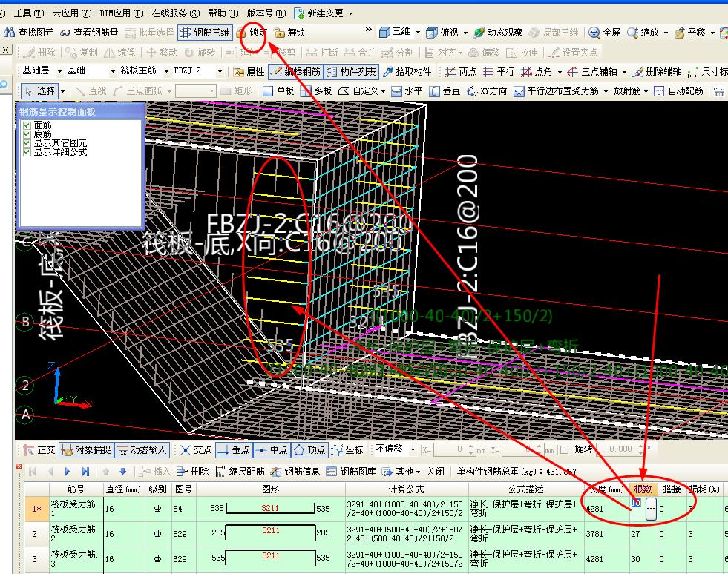Open the FBZJ-2 component dropdown
The image size is (728, 574).
[220, 72]
